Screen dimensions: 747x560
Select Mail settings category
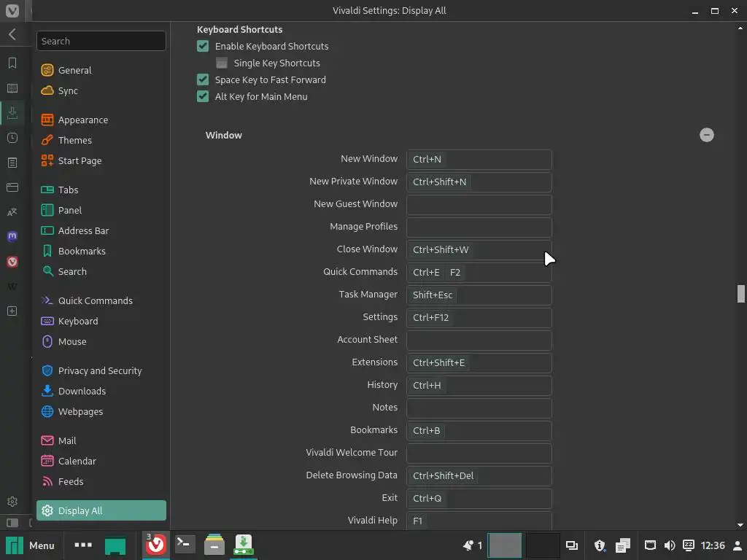(101, 440)
